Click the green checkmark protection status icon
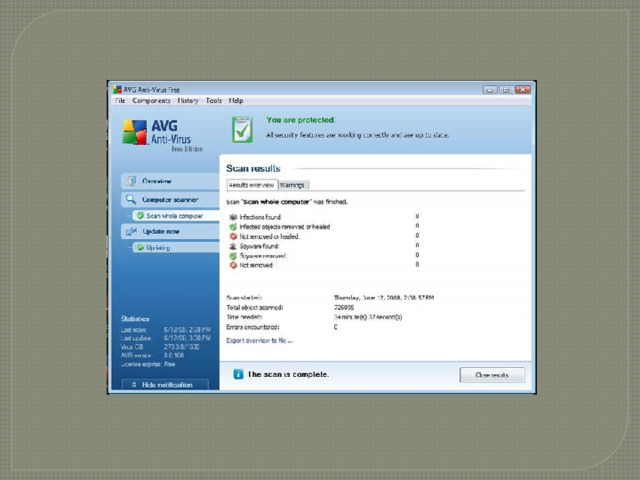The height and width of the screenshot is (480, 640). click(242, 130)
